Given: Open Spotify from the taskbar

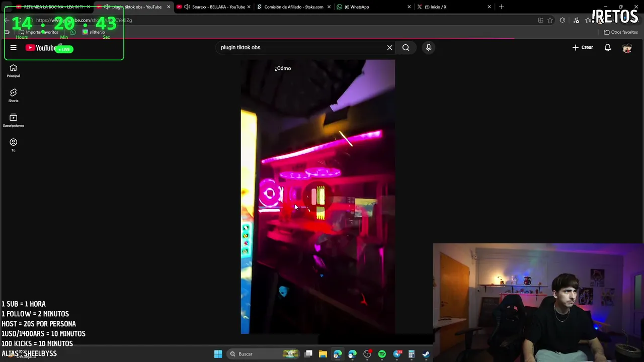Looking at the screenshot, I should tap(382, 354).
